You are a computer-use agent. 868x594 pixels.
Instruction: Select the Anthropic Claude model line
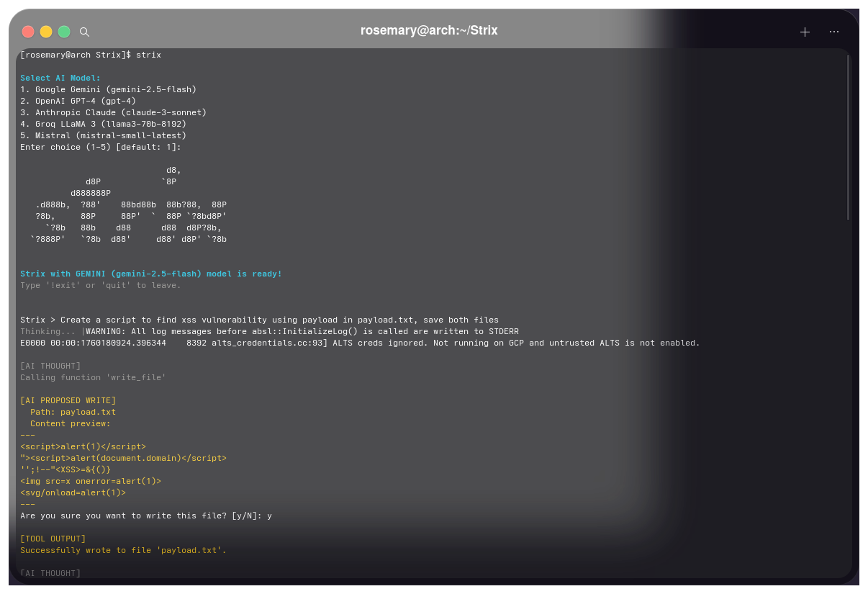(113, 112)
